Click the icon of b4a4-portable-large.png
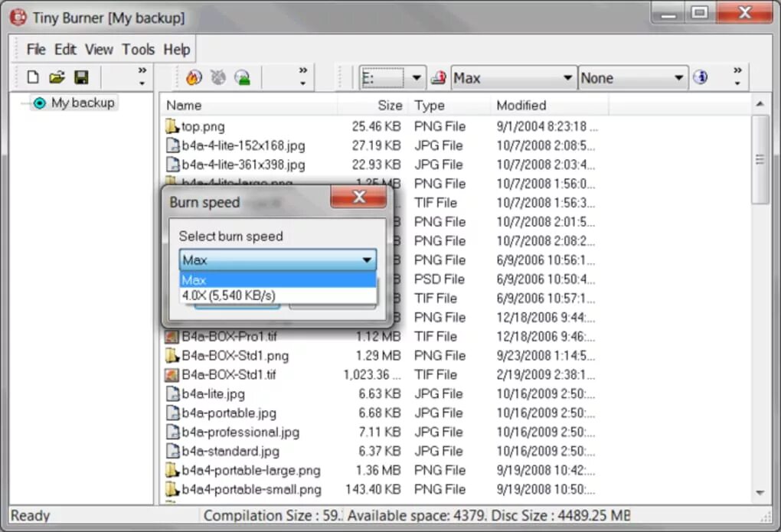This screenshot has width=781, height=532. [x=172, y=470]
